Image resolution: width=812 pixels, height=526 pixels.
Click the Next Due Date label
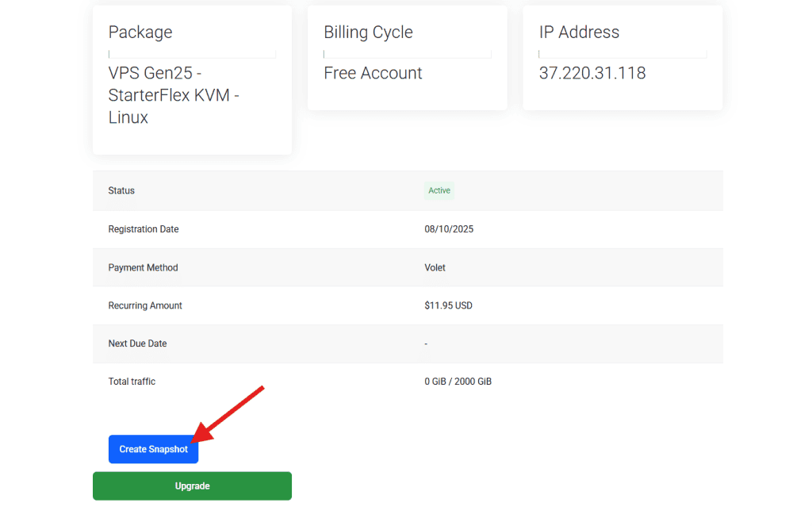coord(137,344)
